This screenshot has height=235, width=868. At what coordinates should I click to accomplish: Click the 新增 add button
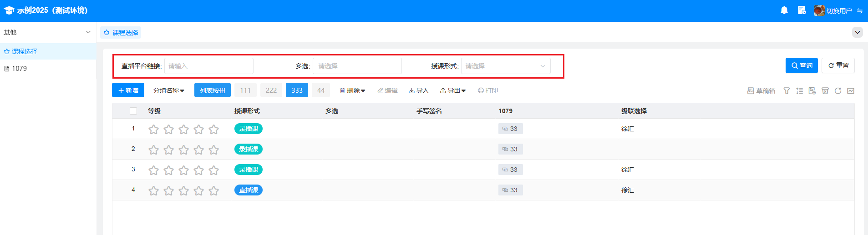coord(128,90)
